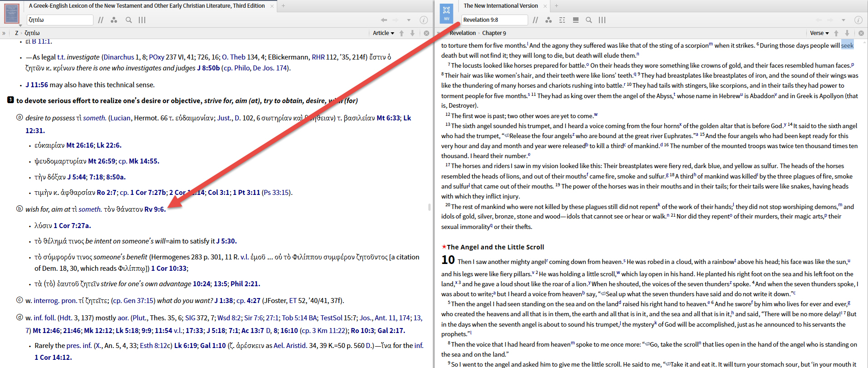The width and height of the screenshot is (868, 368).
Task: Click the Z breadcrumb in the lexicon
Action: pos(17,33)
